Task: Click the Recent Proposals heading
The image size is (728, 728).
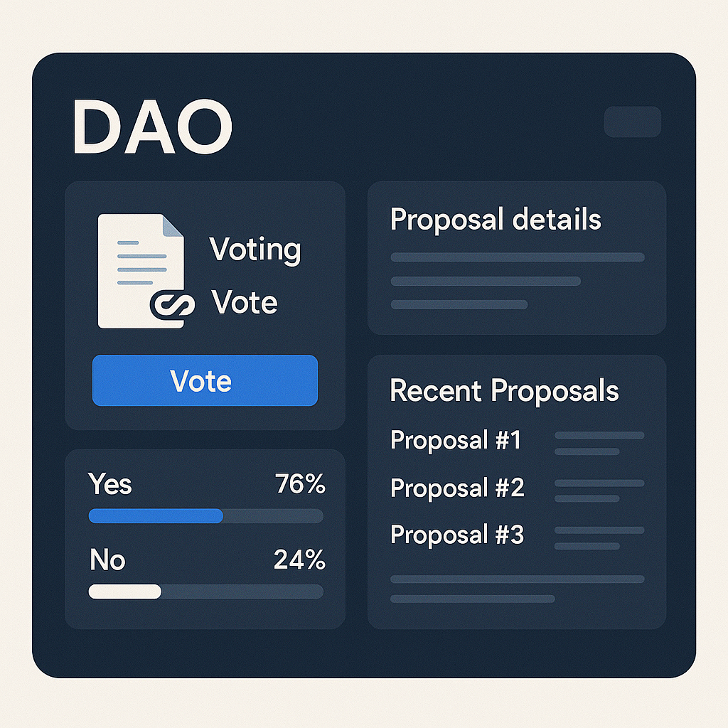Action: 504,391
